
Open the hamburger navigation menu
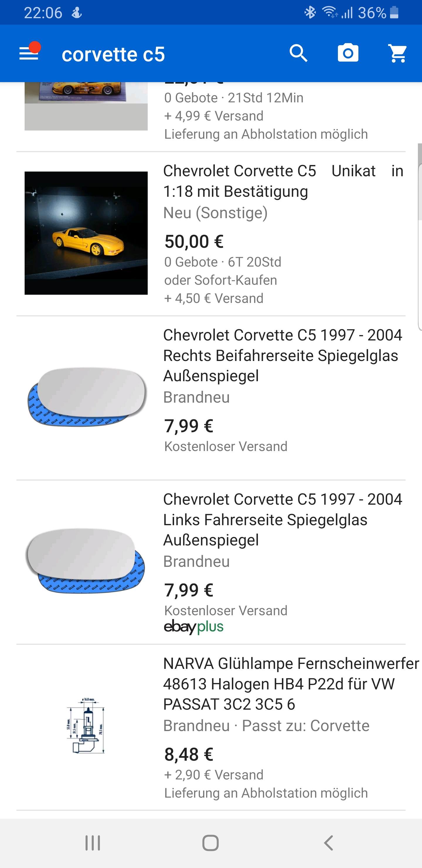point(29,54)
